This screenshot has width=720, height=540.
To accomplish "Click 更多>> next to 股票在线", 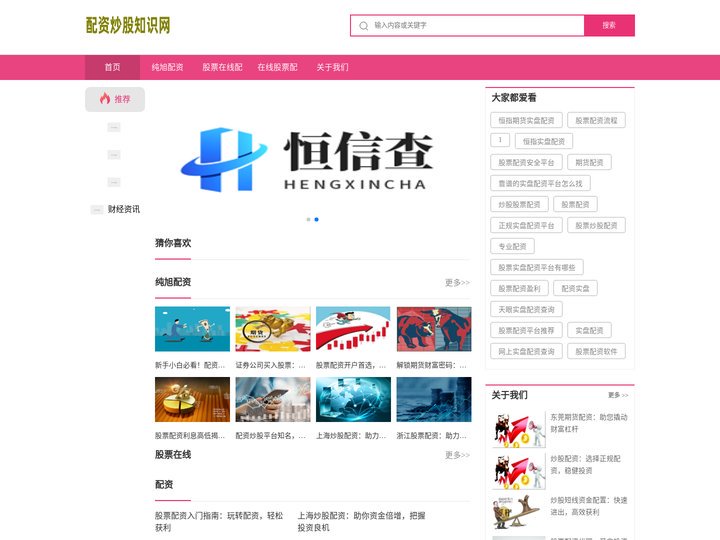I will (457, 455).
